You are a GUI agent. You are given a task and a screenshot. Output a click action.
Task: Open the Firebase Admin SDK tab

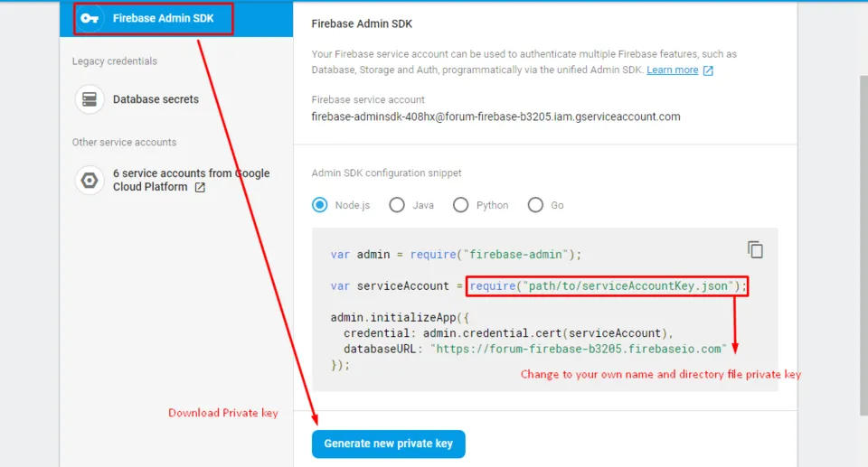176,19
